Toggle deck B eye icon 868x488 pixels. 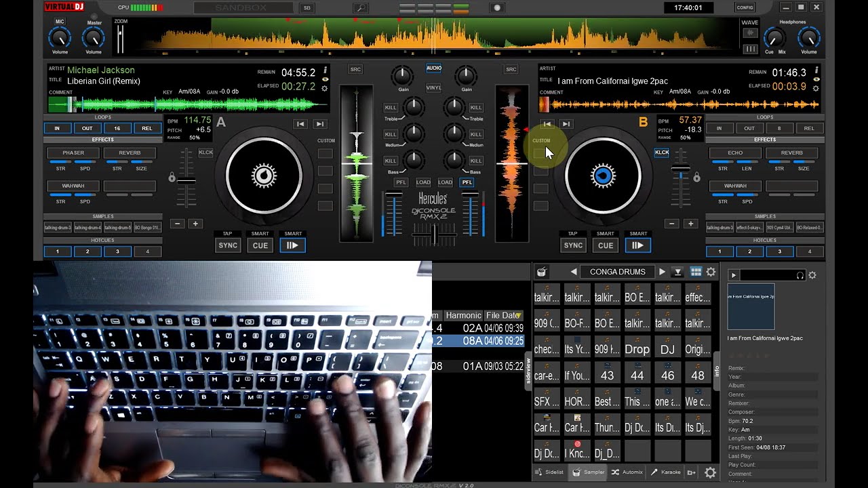pyautogui.click(x=816, y=79)
